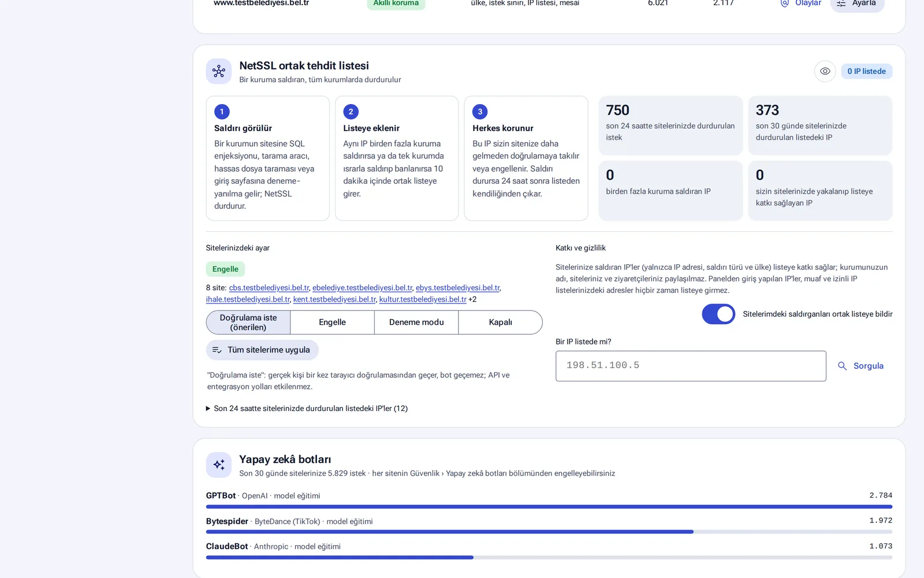This screenshot has height=578, width=924.
Task: Click the NetSSL shared threat network icon
Action: pyautogui.click(x=219, y=72)
